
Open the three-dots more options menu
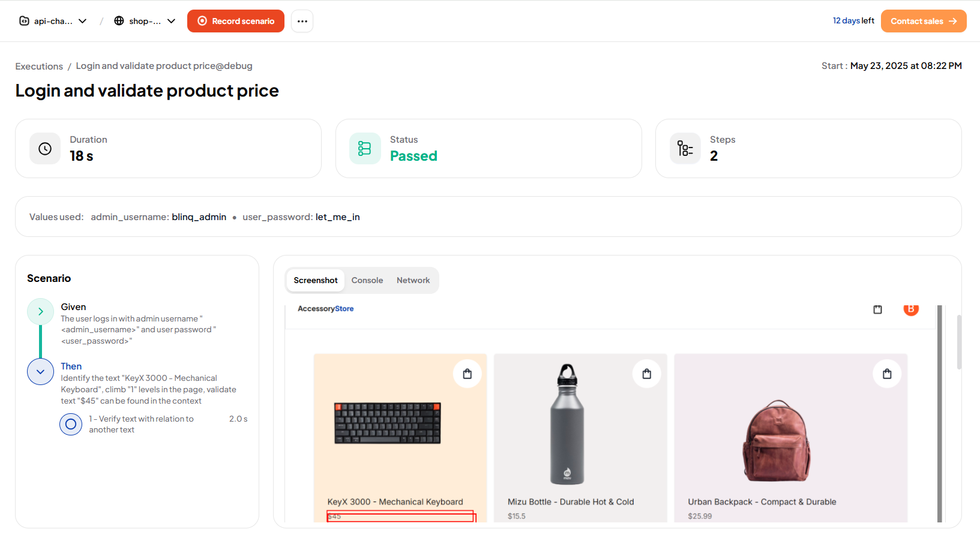(302, 21)
